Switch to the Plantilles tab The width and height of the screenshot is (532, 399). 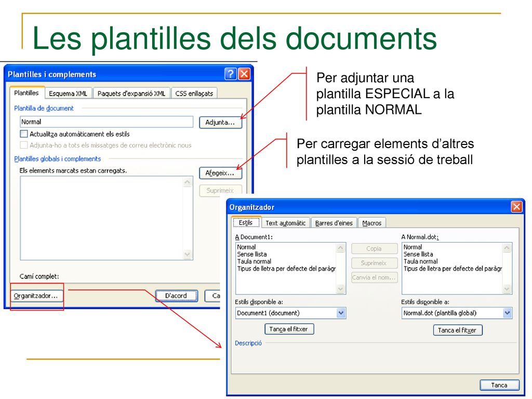tap(26, 92)
